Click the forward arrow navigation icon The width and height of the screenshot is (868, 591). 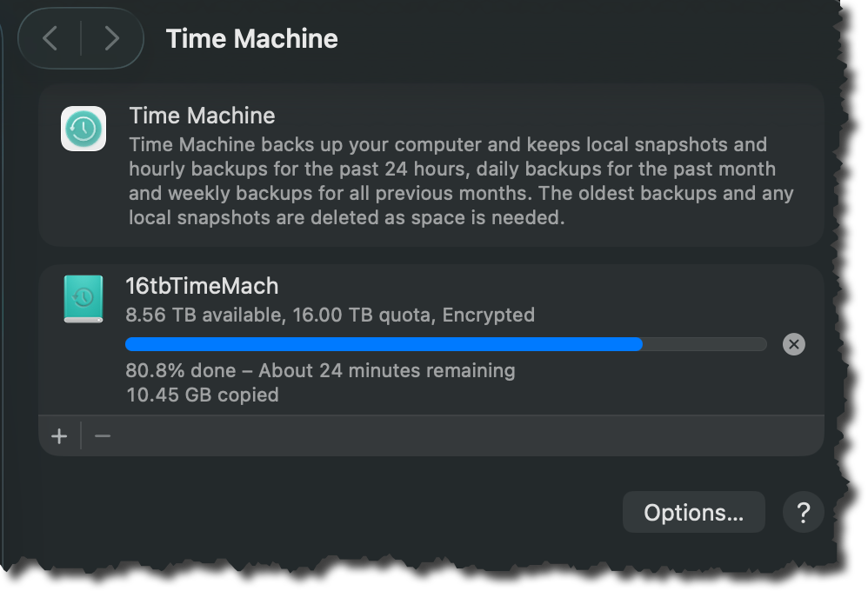(110, 38)
